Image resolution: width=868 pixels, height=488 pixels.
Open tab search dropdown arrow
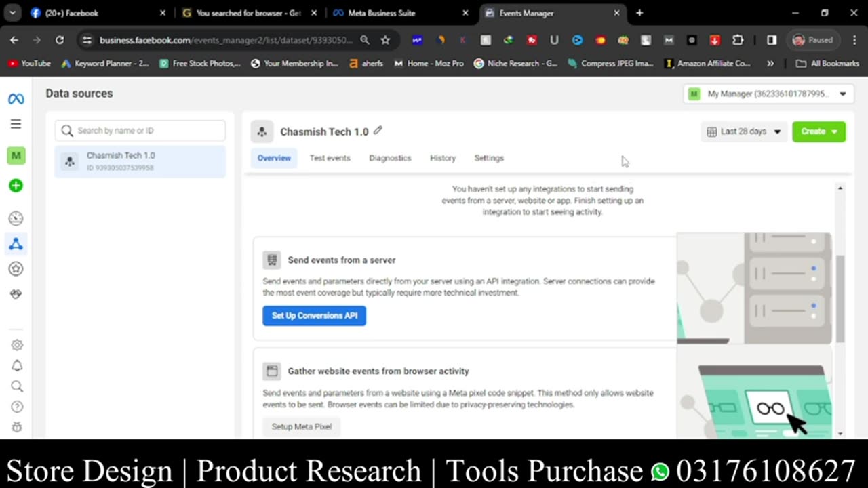click(12, 13)
